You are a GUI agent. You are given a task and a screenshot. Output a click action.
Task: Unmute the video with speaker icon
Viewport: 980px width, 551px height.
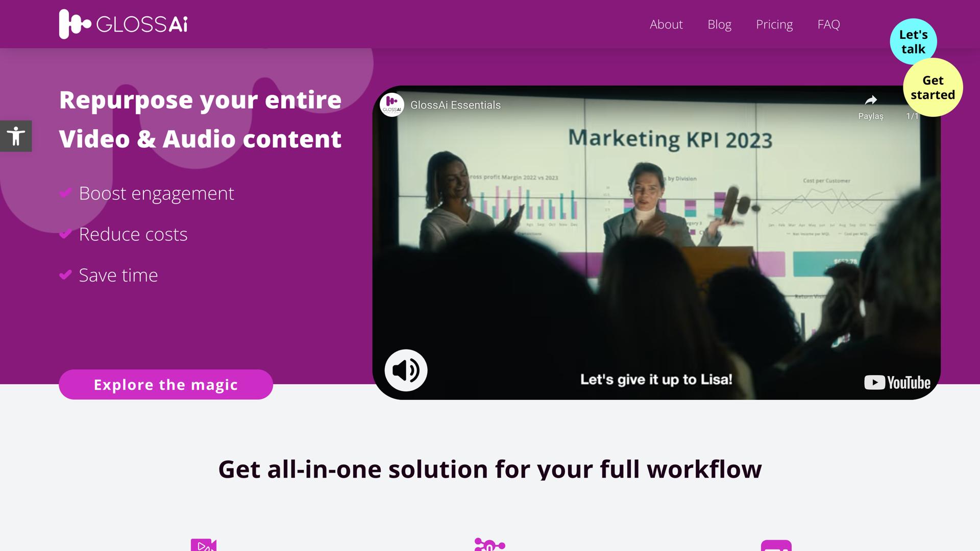pyautogui.click(x=406, y=370)
